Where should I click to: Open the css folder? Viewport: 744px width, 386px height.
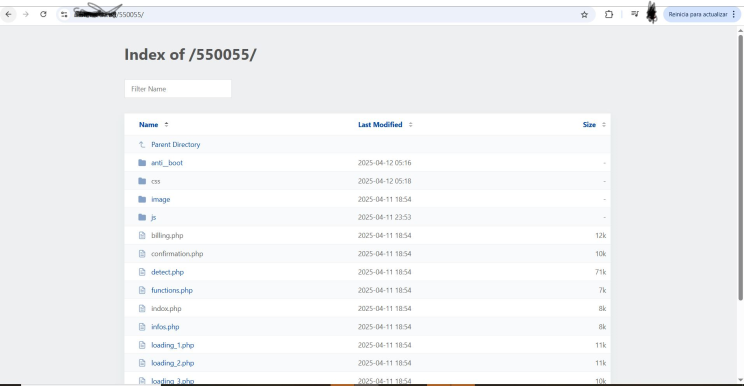tap(156, 181)
